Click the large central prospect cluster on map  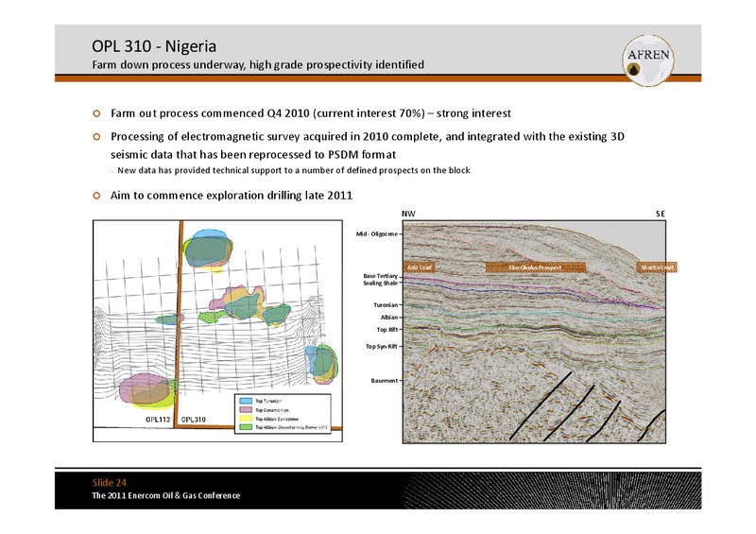tap(245, 305)
